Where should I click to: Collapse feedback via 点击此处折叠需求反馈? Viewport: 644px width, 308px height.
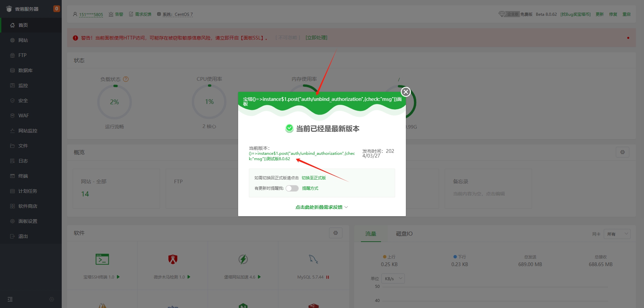tap(322, 207)
